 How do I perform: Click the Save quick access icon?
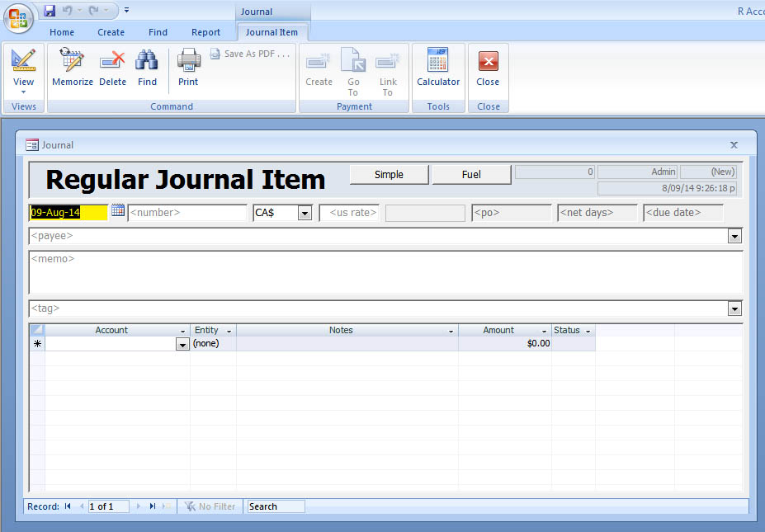[50, 11]
